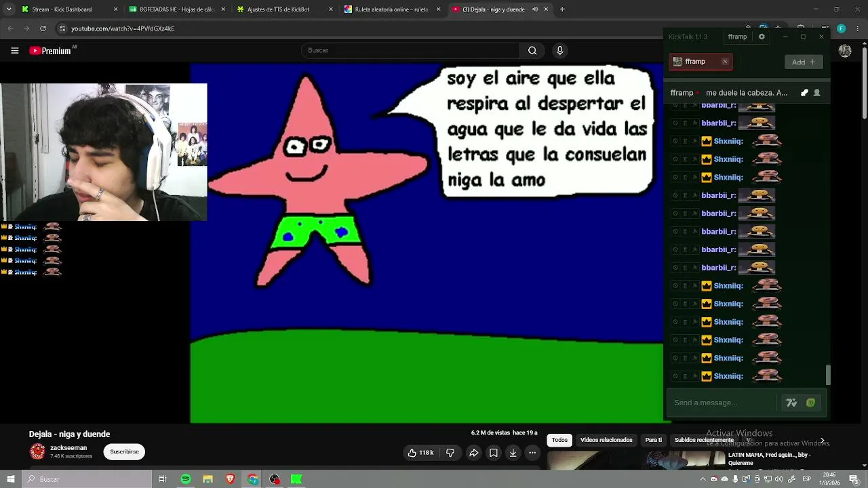Image resolution: width=868 pixels, height=488 pixels.
Task: Switch to the Ruleta aleatoria online tab
Action: tap(391, 9)
